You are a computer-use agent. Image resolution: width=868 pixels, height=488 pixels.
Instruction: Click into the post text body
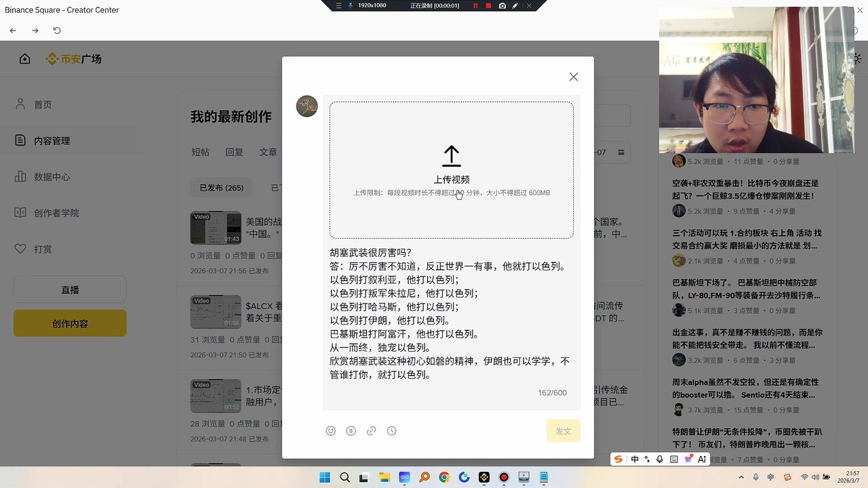tap(452, 314)
